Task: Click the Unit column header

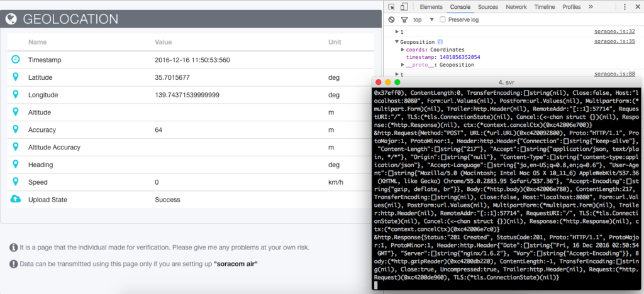Action: tap(335, 42)
